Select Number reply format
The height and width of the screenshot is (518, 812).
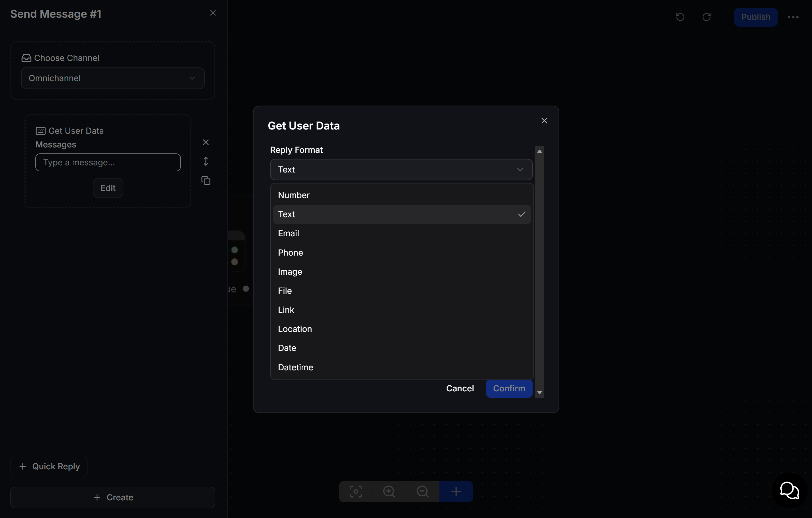click(402, 195)
